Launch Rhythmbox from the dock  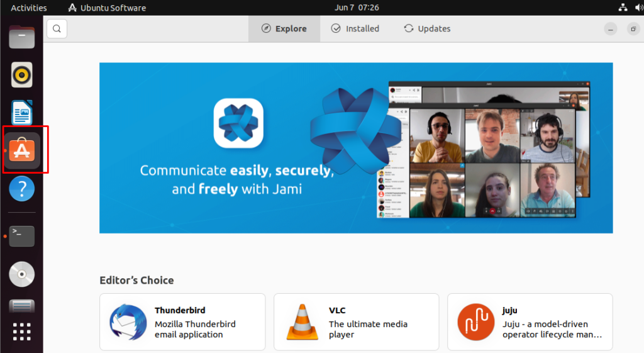(x=22, y=75)
